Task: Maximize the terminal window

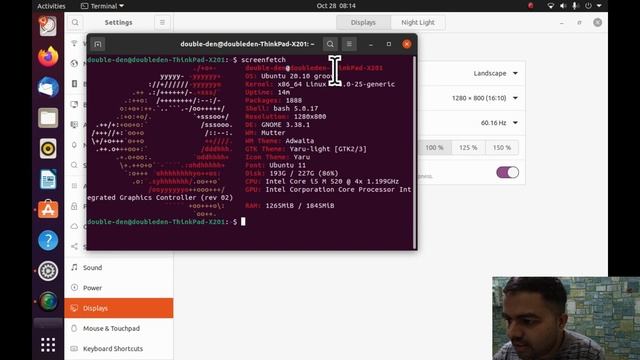Action: (x=389, y=44)
